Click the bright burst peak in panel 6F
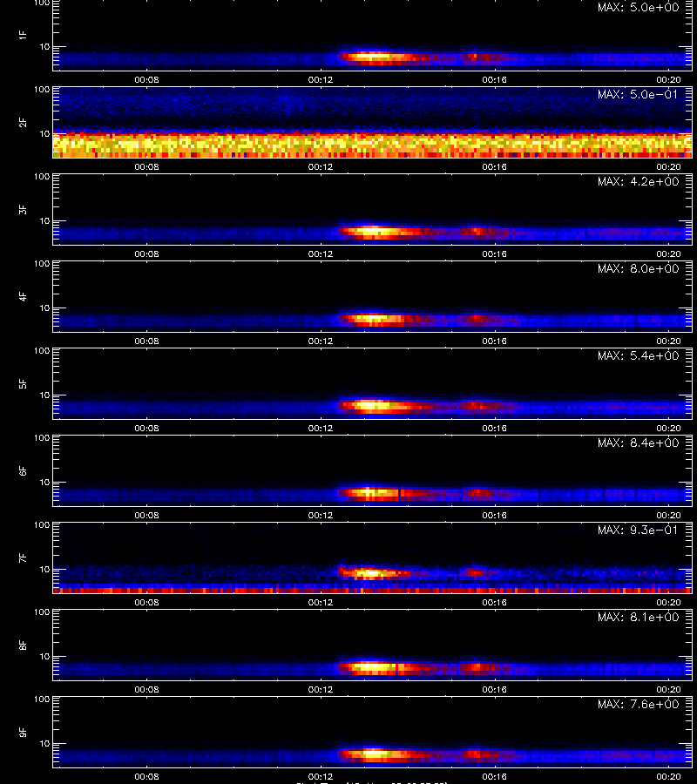Viewport: 697px width, 784px height. tap(370, 492)
